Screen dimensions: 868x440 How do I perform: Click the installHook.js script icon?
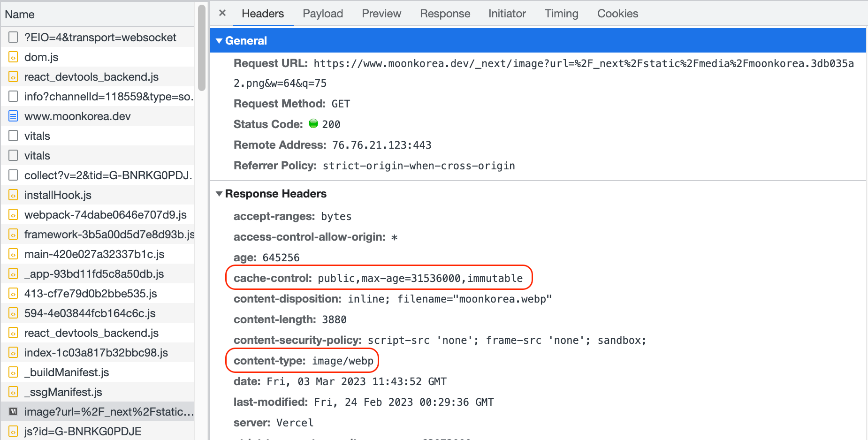pos(13,195)
